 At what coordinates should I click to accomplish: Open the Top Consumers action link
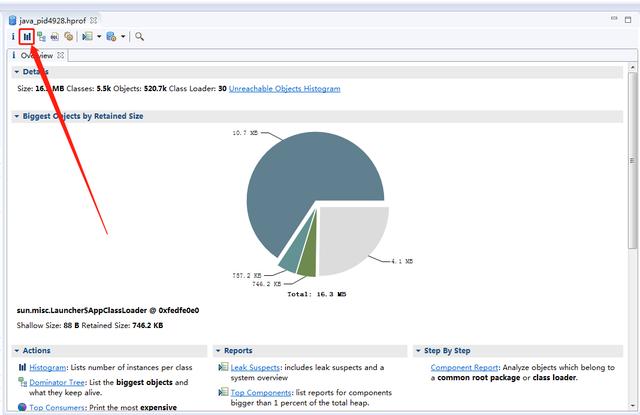(57, 407)
